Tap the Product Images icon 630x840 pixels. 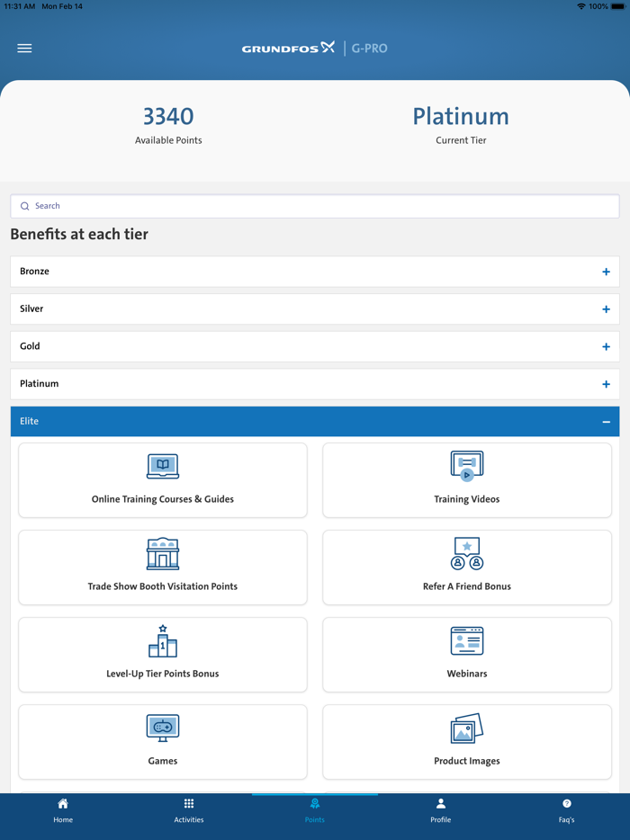[467, 728]
